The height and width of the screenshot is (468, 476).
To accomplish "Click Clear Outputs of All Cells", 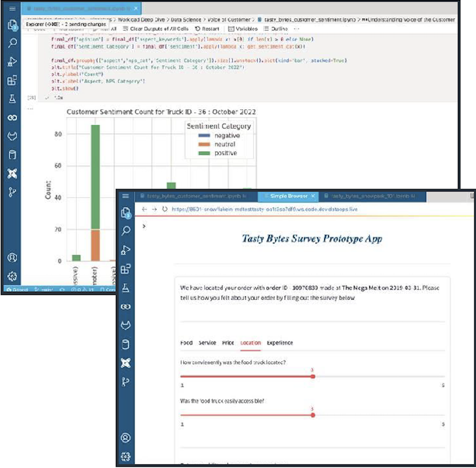I will (156, 29).
